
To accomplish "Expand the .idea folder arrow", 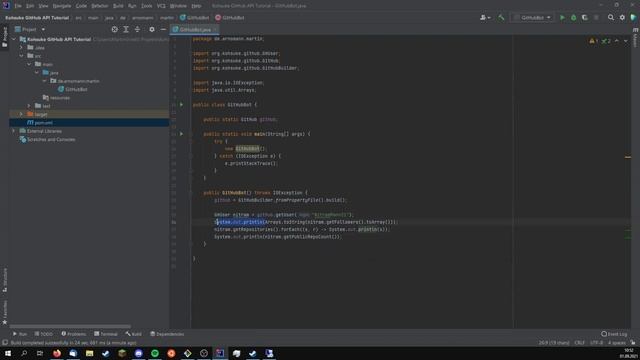I will point(21,47).
